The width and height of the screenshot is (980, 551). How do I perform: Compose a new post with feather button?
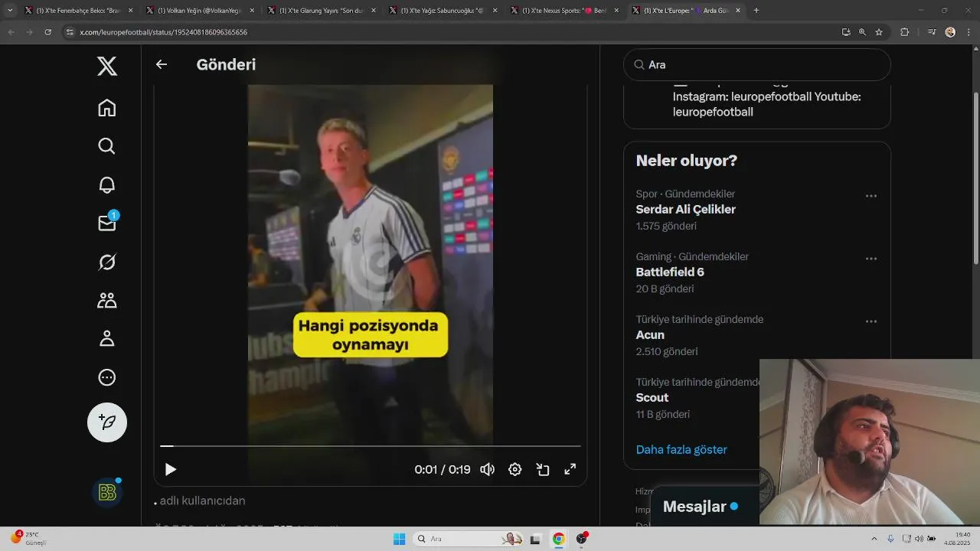[x=107, y=422]
